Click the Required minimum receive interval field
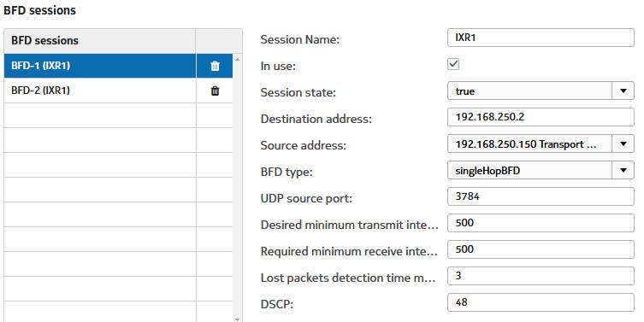Image resolution: width=644 pixels, height=322 pixels. [541, 249]
